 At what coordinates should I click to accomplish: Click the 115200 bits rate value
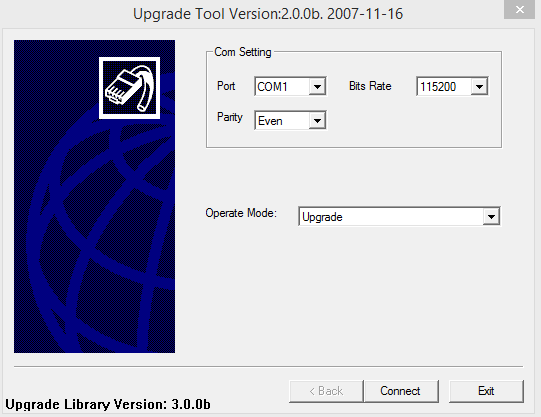click(452, 87)
